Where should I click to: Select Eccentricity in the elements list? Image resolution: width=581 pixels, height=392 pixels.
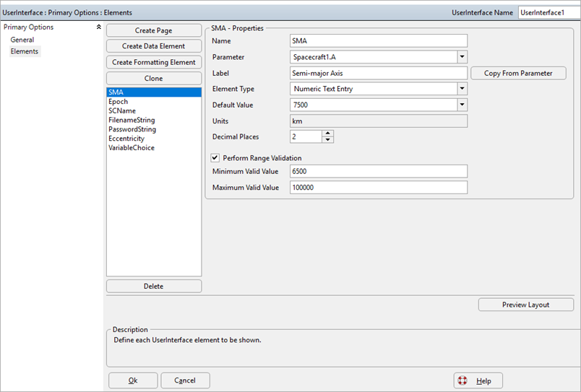click(x=154, y=139)
